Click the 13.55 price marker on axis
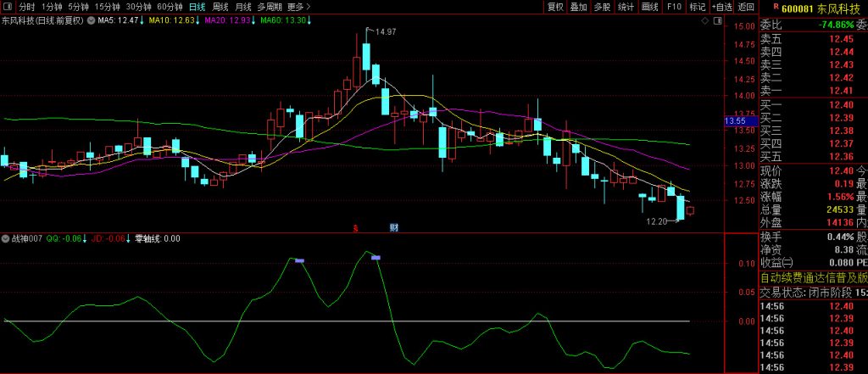The height and width of the screenshot is (374, 868). tap(734, 121)
